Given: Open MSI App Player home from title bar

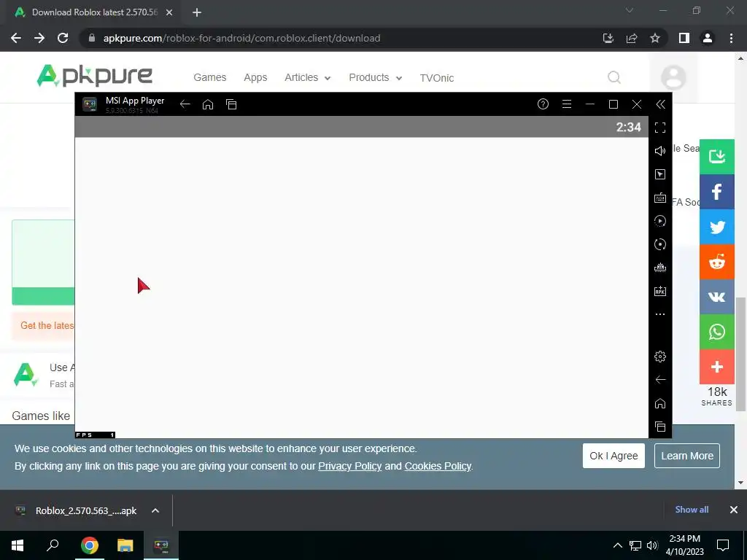Looking at the screenshot, I should (x=208, y=104).
